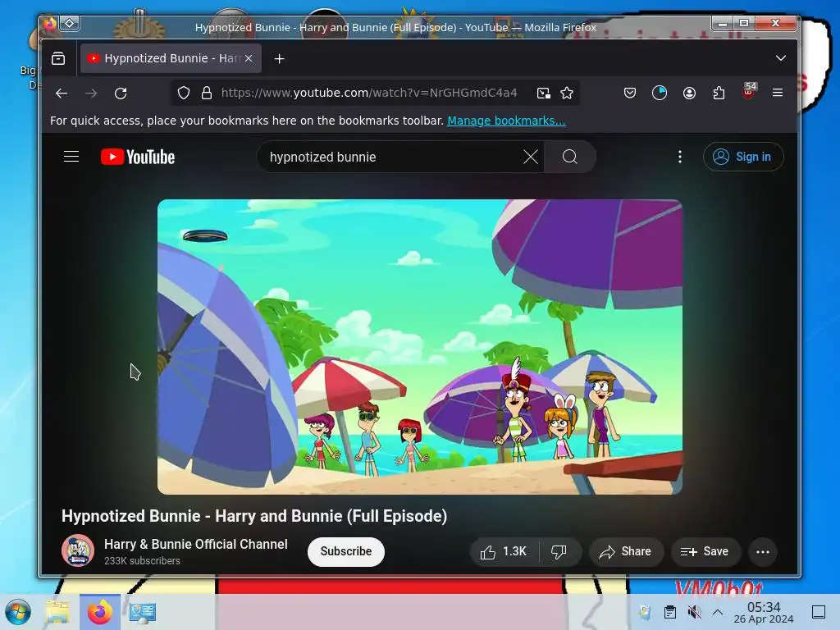
Task: Open the Extensions puzzle icon
Action: (x=719, y=94)
